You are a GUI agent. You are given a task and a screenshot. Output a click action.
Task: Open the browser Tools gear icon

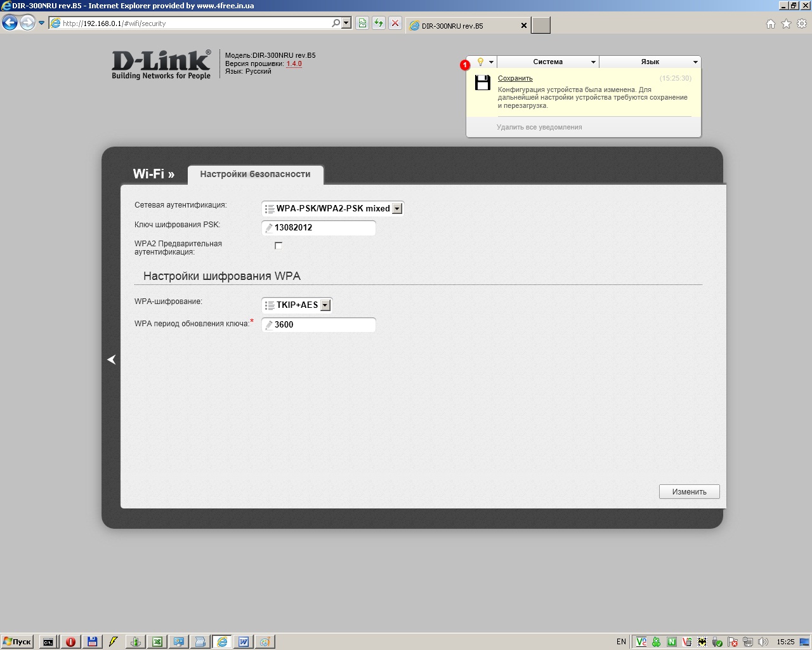pyautogui.click(x=802, y=23)
